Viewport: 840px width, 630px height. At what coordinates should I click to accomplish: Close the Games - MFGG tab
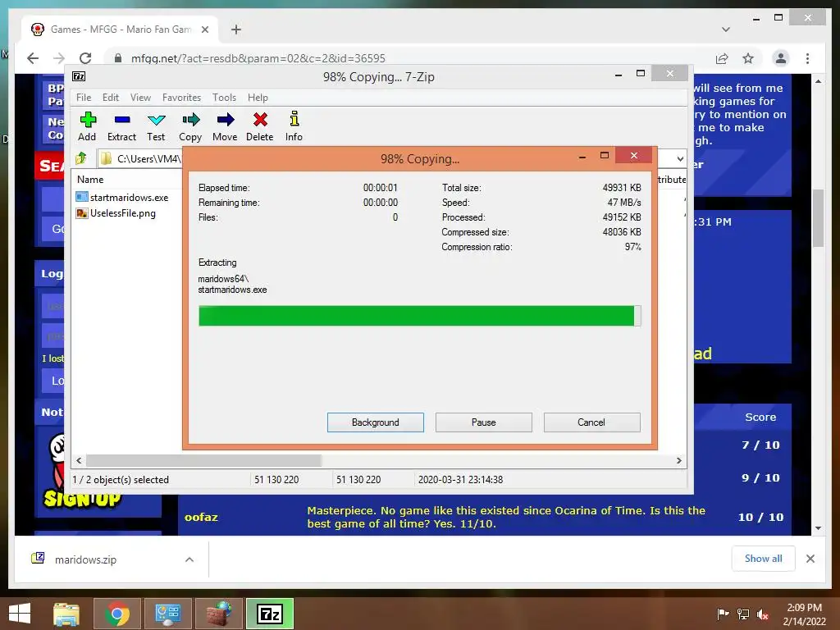coord(204,30)
